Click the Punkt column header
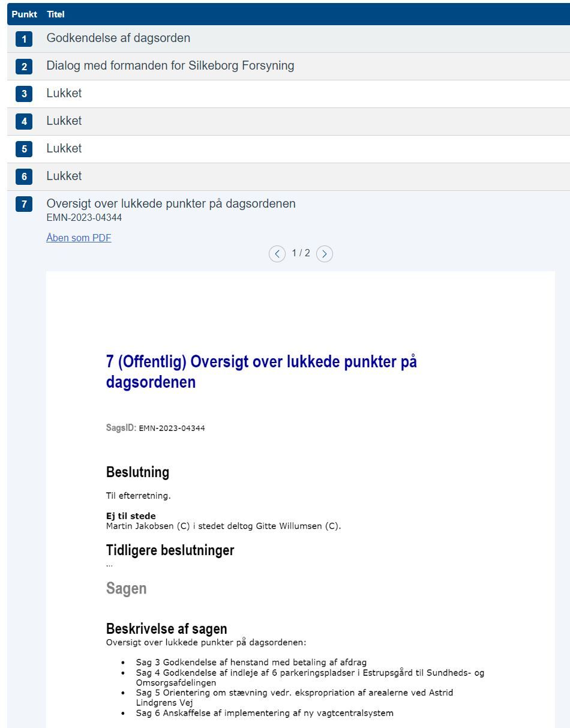This screenshot has width=570, height=728. pyautogui.click(x=24, y=14)
